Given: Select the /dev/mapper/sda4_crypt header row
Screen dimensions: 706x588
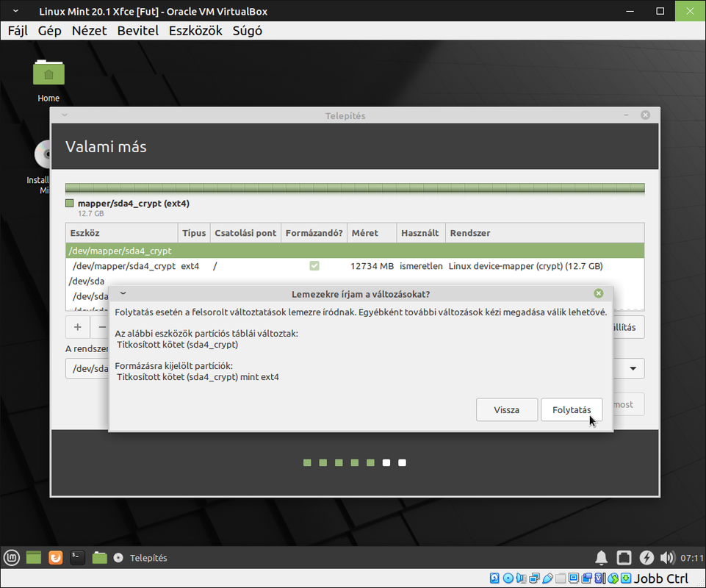Looking at the screenshot, I should coord(355,251).
